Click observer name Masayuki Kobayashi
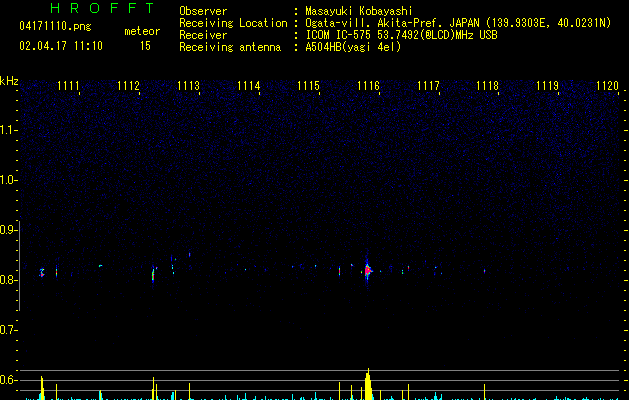The height and width of the screenshot is (400, 629). pyautogui.click(x=359, y=11)
